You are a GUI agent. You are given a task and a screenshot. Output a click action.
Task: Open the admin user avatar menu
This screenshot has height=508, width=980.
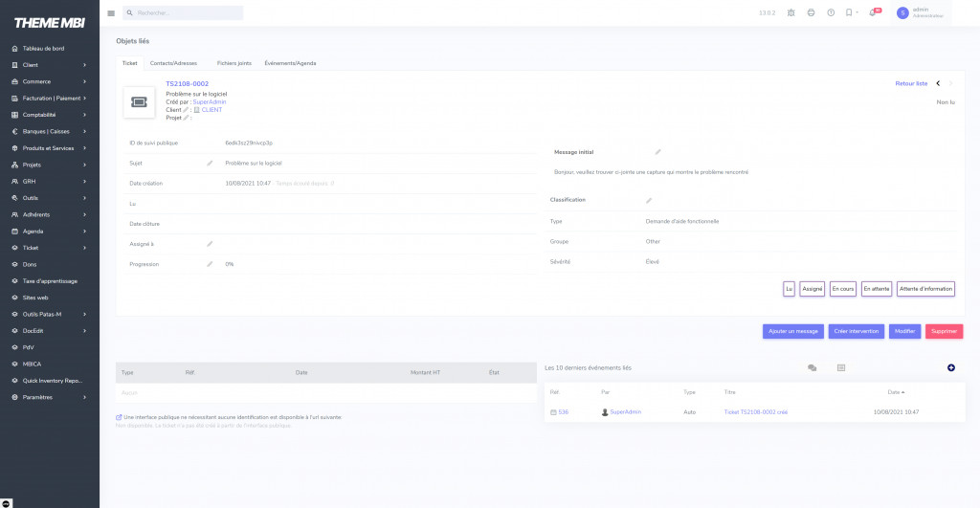tap(902, 13)
